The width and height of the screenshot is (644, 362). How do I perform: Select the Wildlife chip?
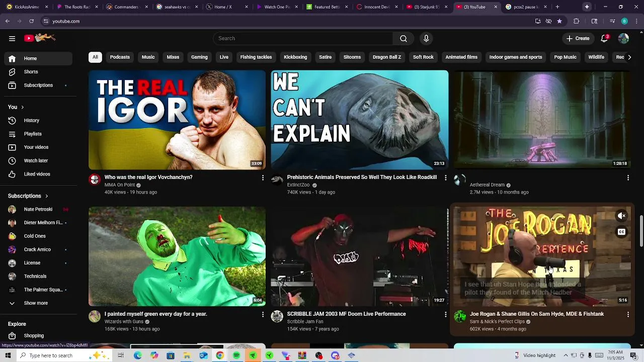[596, 57]
